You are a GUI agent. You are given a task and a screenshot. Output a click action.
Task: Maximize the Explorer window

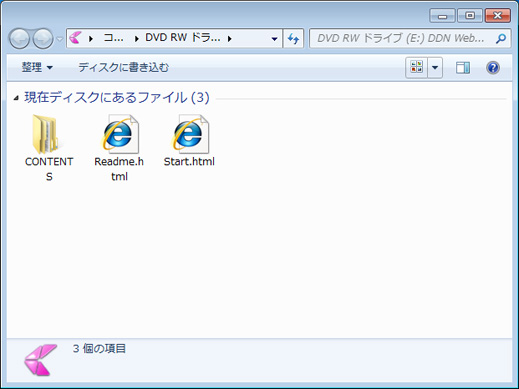click(x=470, y=16)
